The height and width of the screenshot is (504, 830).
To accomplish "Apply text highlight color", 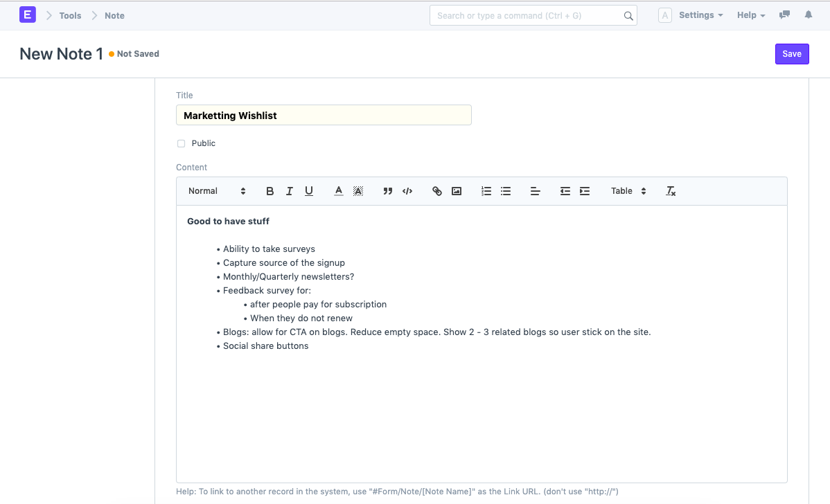I will click(x=358, y=190).
